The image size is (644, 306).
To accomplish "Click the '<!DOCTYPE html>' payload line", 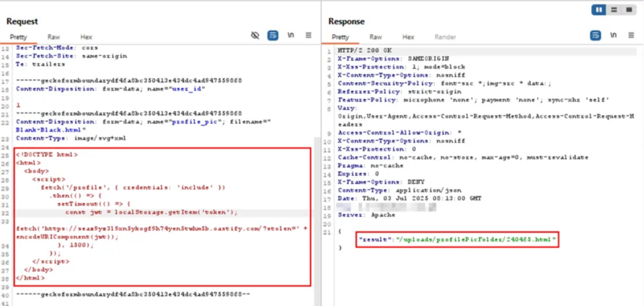I will coord(47,155).
